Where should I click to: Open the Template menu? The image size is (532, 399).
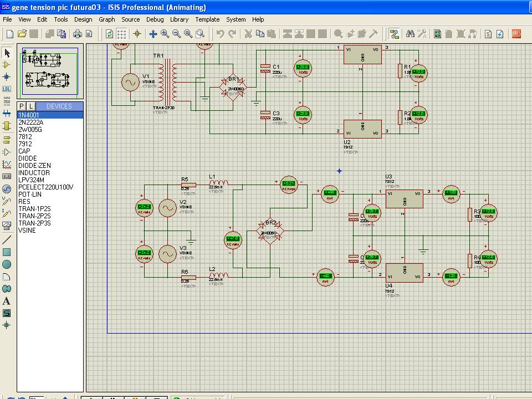(x=207, y=19)
